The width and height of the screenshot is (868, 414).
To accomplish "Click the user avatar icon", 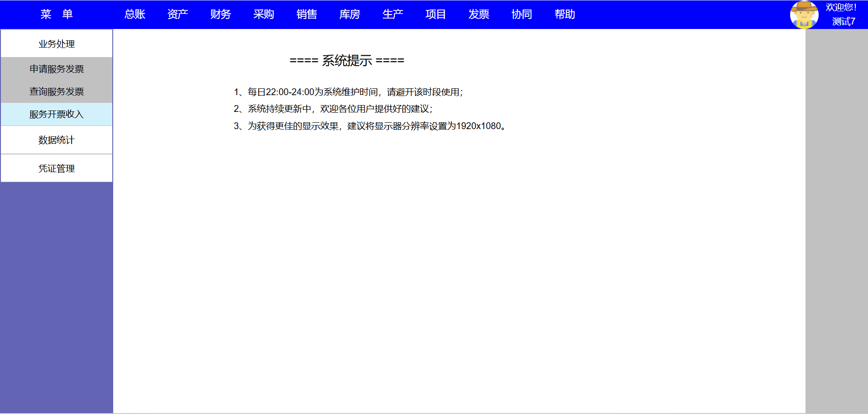I will (804, 14).
